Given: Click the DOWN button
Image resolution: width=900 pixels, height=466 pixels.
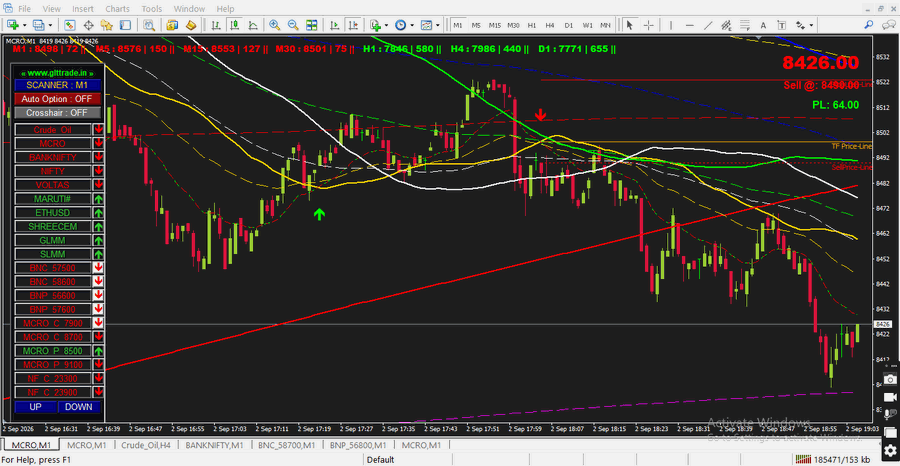Looking at the screenshot, I should click(79, 407).
